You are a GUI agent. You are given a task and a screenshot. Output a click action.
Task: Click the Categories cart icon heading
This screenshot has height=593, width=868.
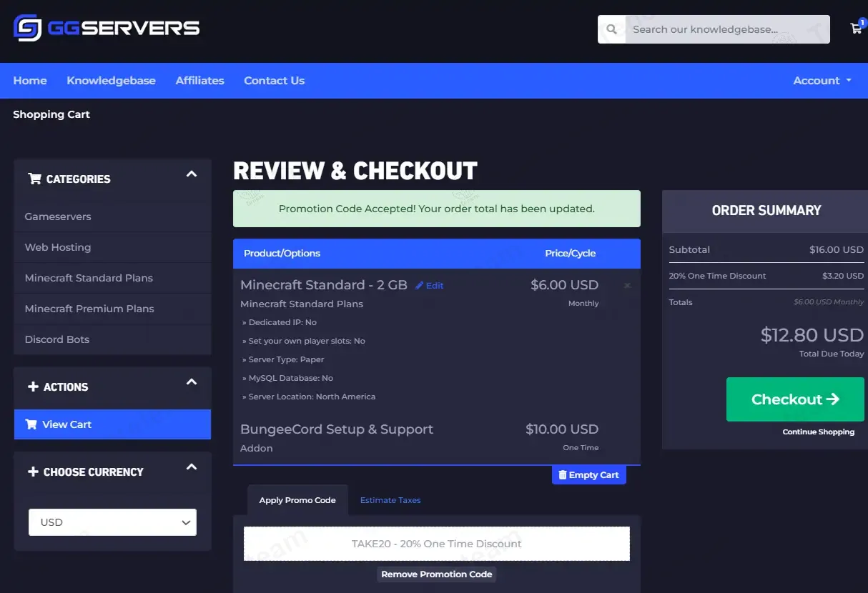[x=34, y=179]
